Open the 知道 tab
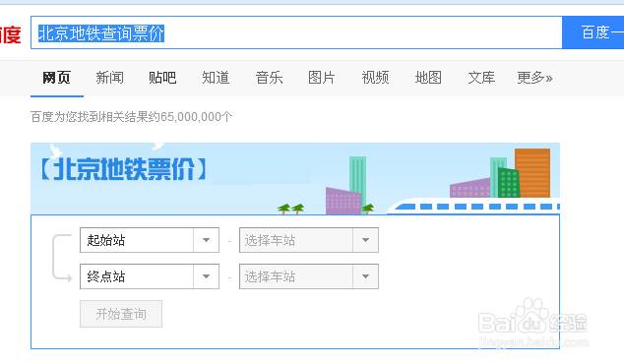 coord(216,77)
